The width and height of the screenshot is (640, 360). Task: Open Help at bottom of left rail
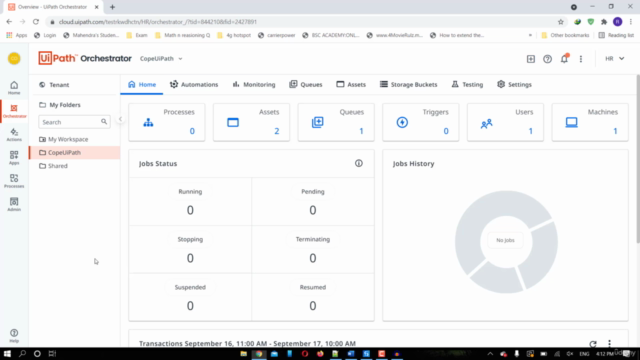coord(14,336)
